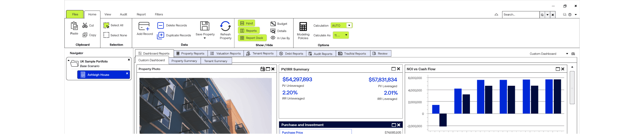Collapse the UK Sample Portfolio tree node

(x=69, y=61)
